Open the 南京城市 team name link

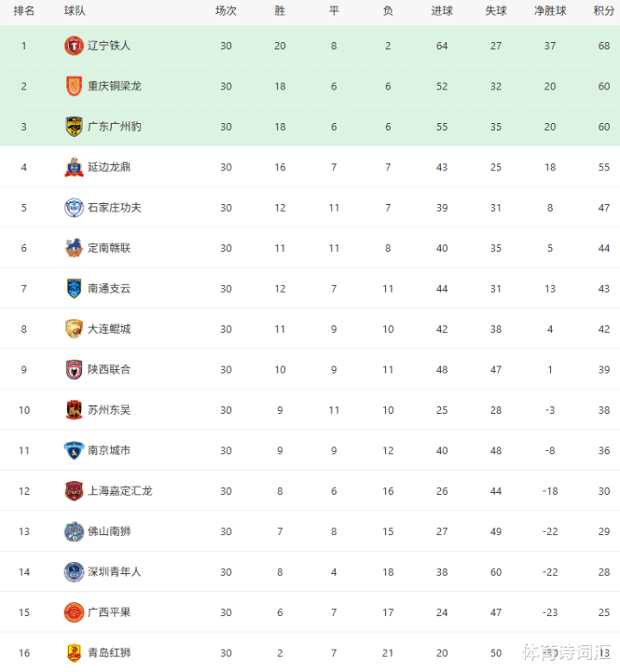[x=109, y=450]
